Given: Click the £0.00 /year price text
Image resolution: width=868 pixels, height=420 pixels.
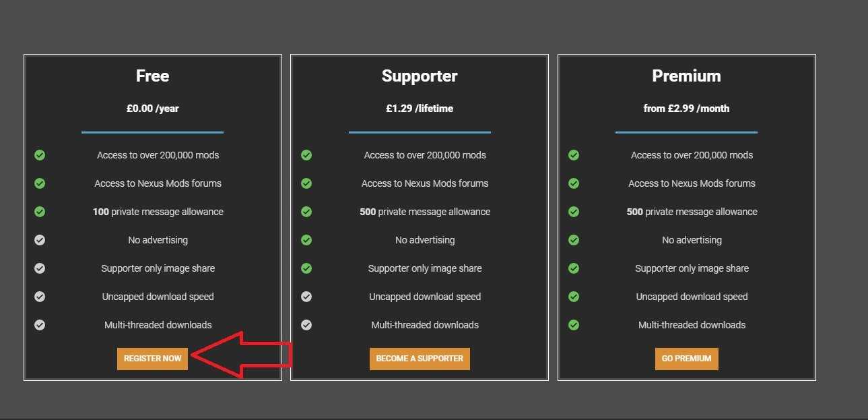Looking at the screenshot, I should tap(152, 109).
